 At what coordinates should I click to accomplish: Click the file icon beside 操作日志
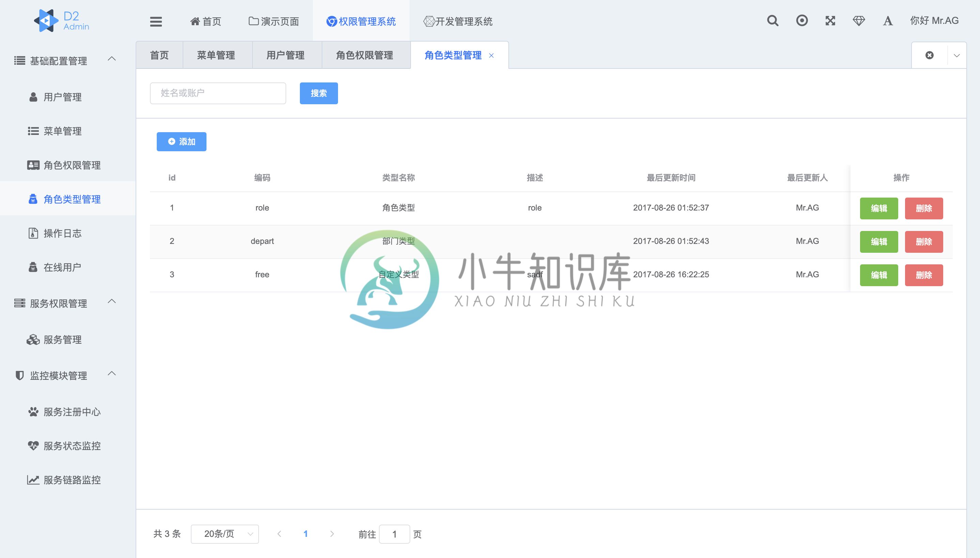(33, 233)
